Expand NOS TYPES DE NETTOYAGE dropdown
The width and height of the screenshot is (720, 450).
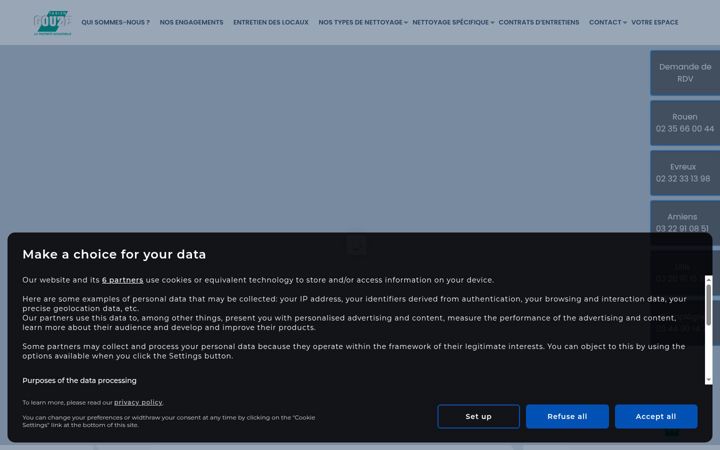pos(363,22)
